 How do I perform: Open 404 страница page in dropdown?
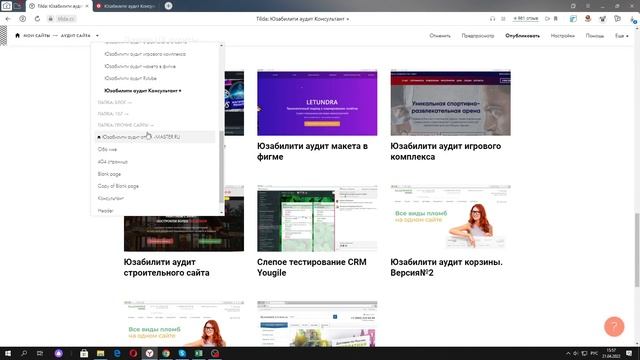coord(113,162)
